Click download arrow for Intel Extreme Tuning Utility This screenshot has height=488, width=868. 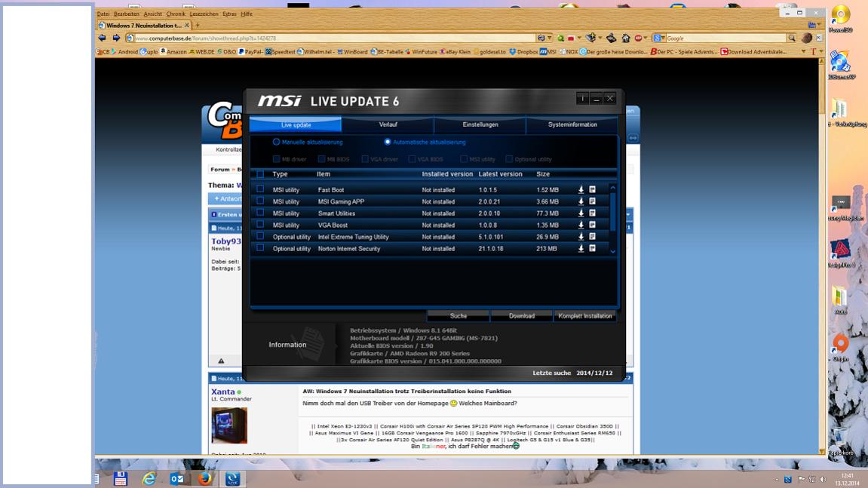click(581, 237)
